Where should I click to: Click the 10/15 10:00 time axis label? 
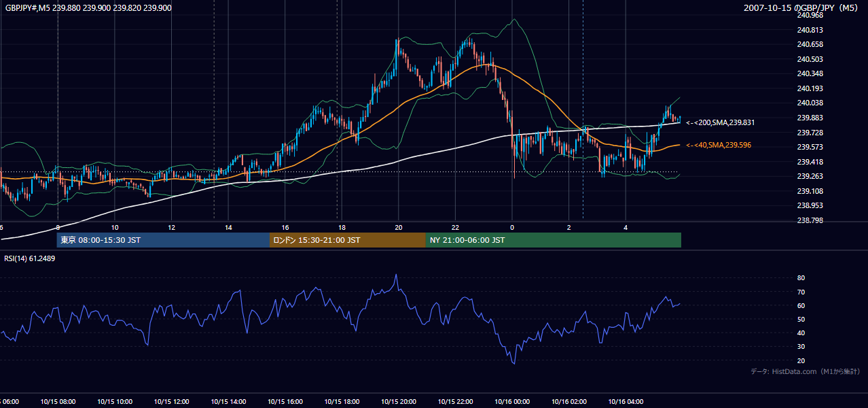pyautogui.click(x=115, y=402)
